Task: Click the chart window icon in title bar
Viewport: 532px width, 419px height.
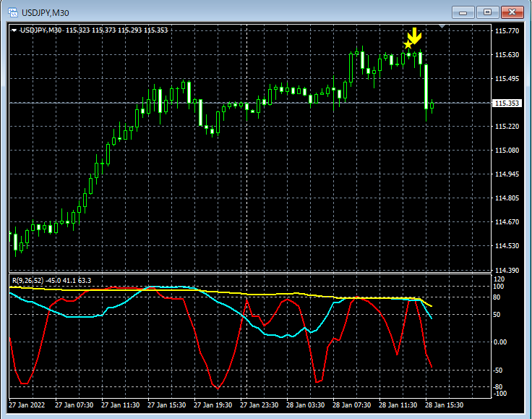Action: click(12, 12)
